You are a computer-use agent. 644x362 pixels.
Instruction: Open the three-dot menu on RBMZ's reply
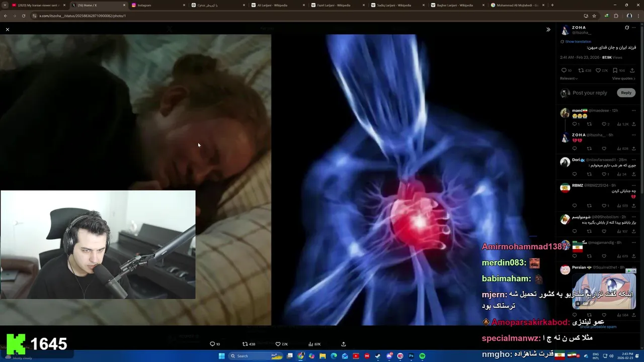(x=633, y=185)
